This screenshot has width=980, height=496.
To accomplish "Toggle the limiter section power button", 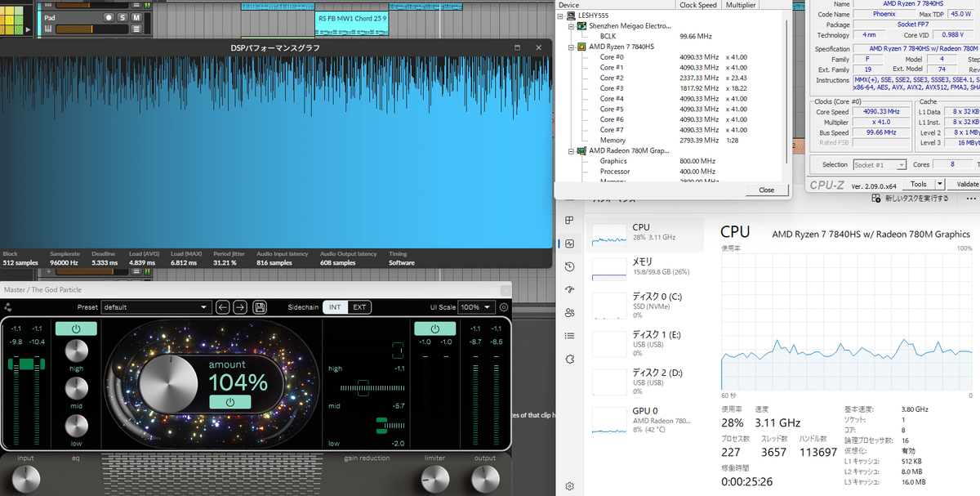I will (434, 328).
